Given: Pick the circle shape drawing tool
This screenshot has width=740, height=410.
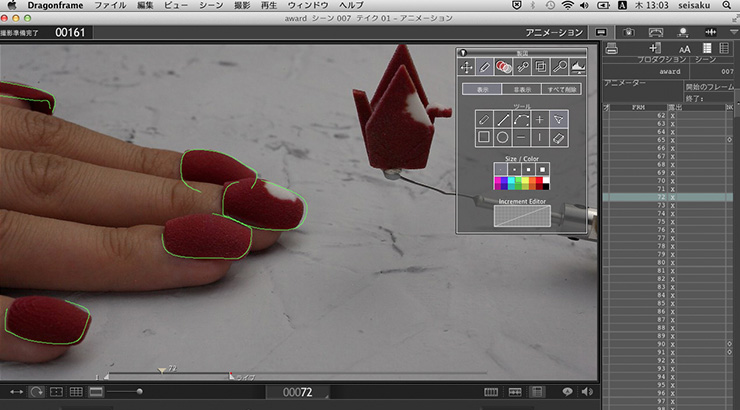Looking at the screenshot, I should pyautogui.click(x=503, y=138).
